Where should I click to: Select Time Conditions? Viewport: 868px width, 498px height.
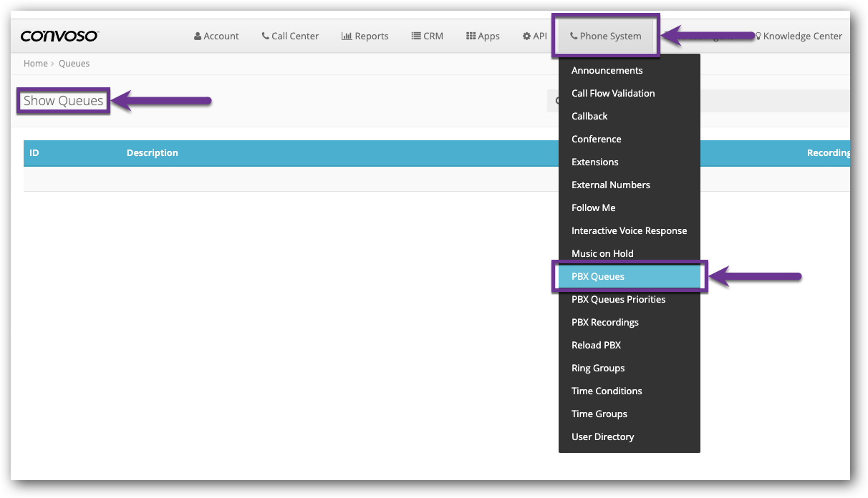(607, 391)
